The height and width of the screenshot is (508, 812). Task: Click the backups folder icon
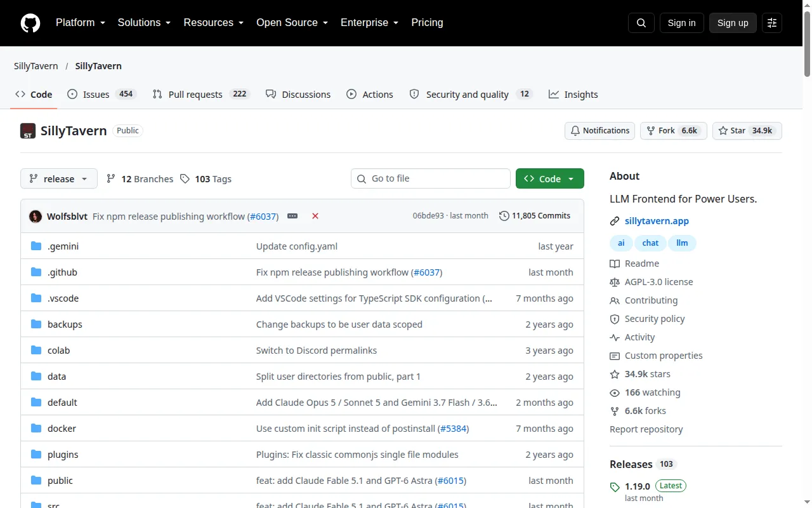(x=36, y=324)
